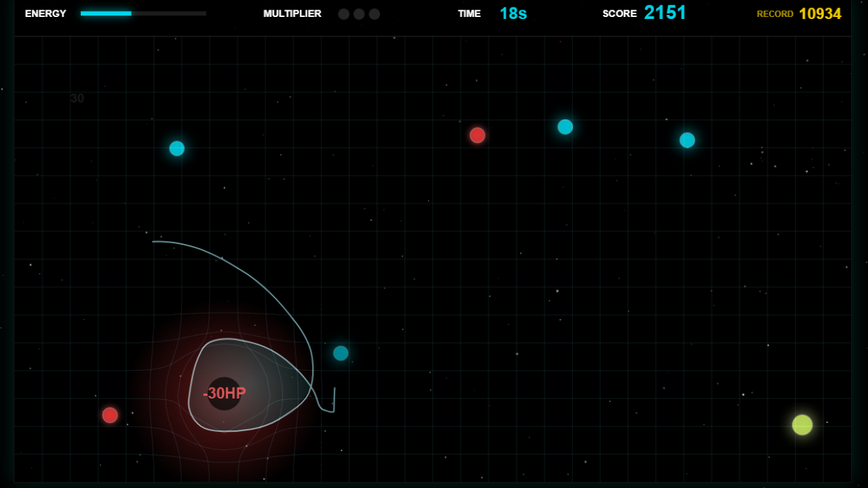Toggle the first multiplier dot
The height and width of the screenshot is (488, 868).
344,14
